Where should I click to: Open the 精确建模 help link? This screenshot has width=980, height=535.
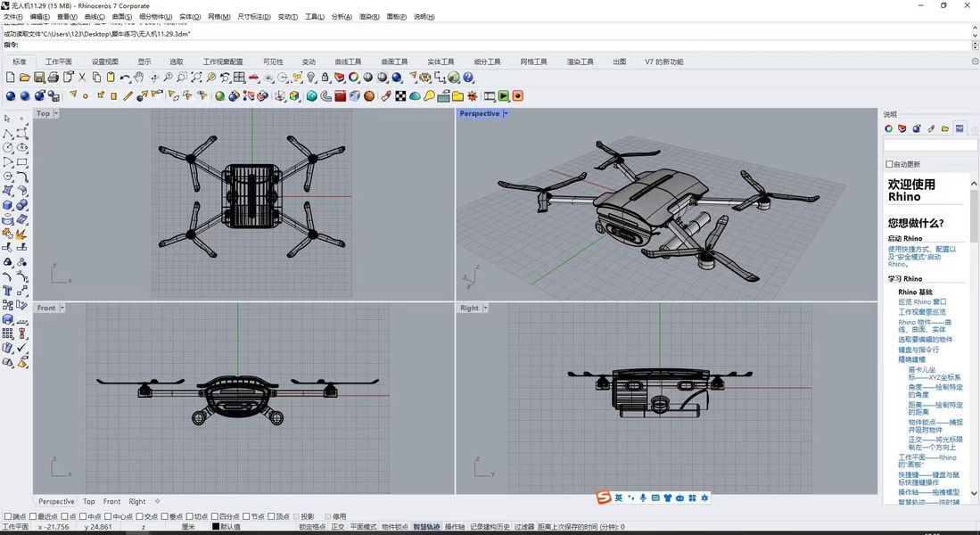pyautogui.click(x=911, y=359)
